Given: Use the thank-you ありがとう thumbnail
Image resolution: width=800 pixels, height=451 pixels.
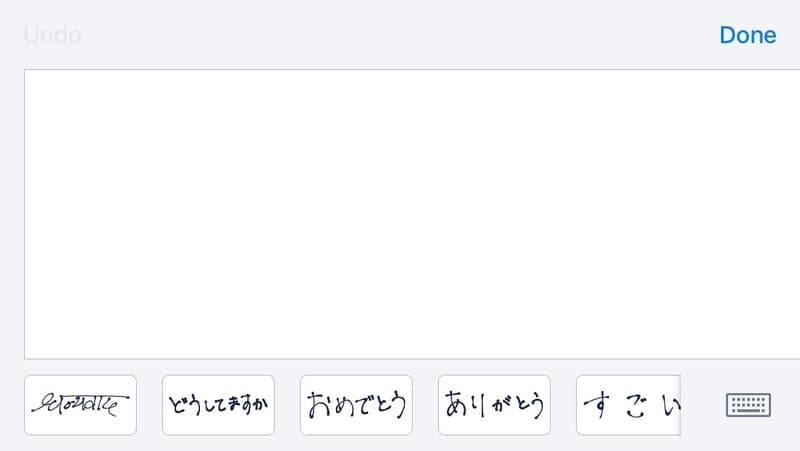Looking at the screenshot, I should [x=494, y=405].
